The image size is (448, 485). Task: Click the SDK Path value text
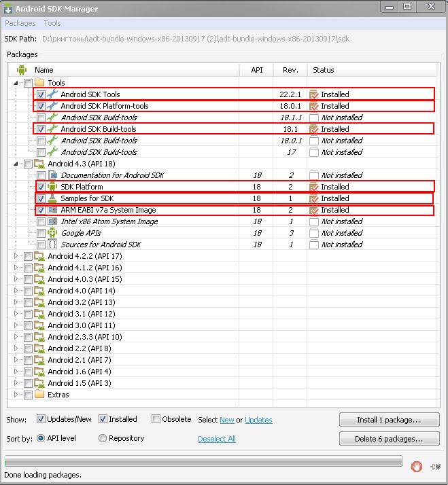[196, 39]
